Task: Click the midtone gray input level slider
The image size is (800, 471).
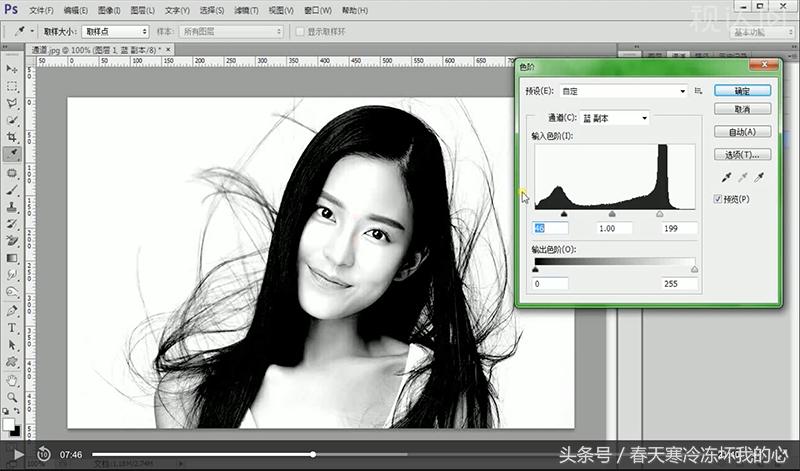Action: [612, 214]
